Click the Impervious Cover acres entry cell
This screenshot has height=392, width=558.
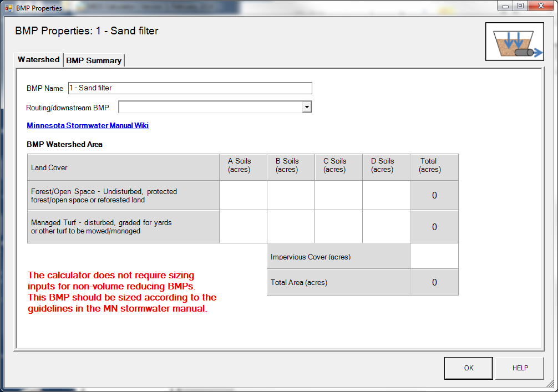click(x=434, y=256)
